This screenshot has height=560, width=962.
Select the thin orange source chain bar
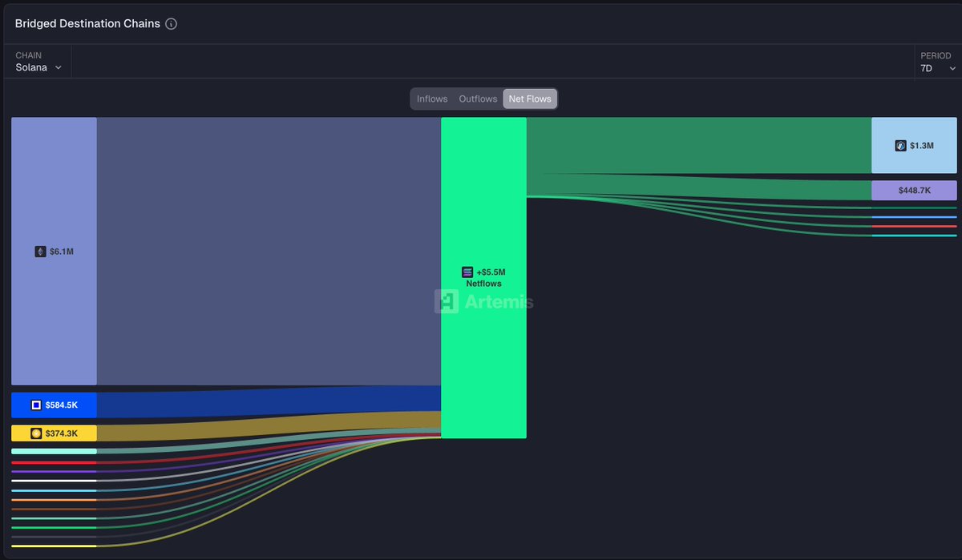[54, 500]
